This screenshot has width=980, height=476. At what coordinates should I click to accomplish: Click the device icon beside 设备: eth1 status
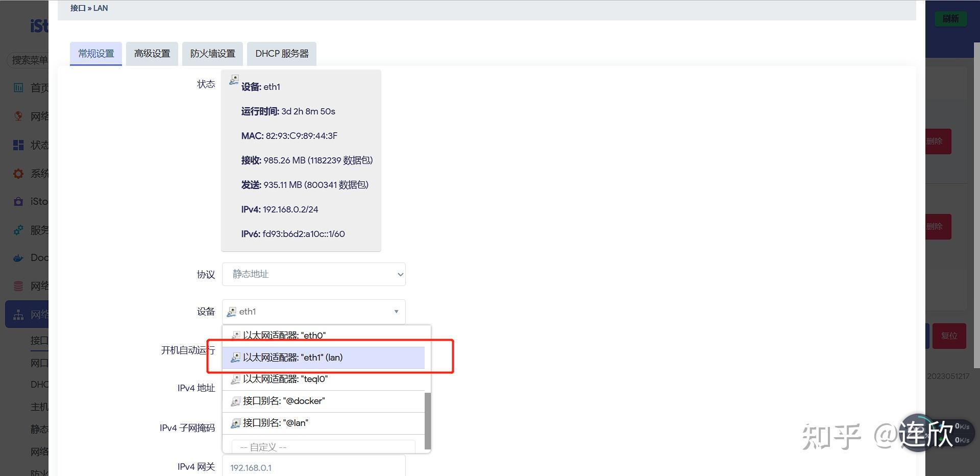(x=234, y=80)
